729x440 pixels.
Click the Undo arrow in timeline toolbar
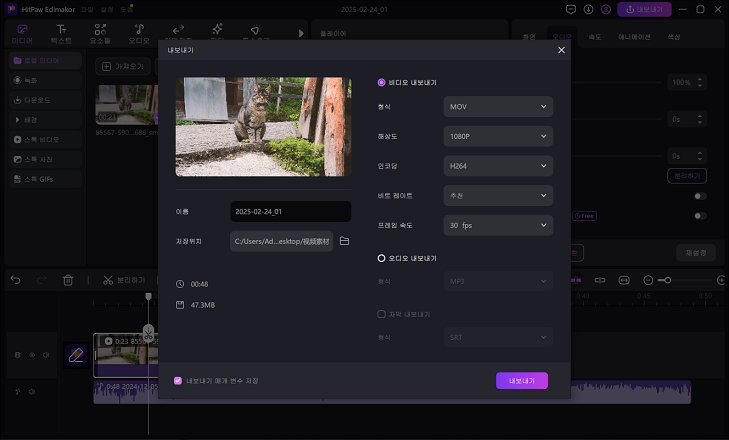point(15,280)
